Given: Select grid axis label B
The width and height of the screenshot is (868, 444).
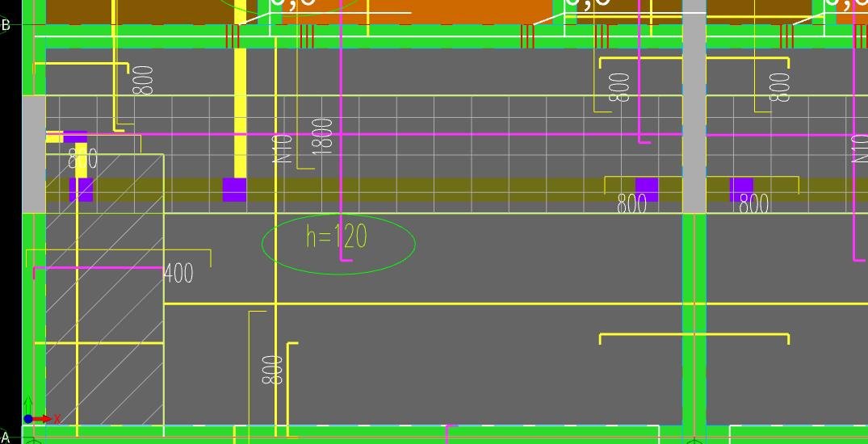Looking at the screenshot, I should [6, 25].
